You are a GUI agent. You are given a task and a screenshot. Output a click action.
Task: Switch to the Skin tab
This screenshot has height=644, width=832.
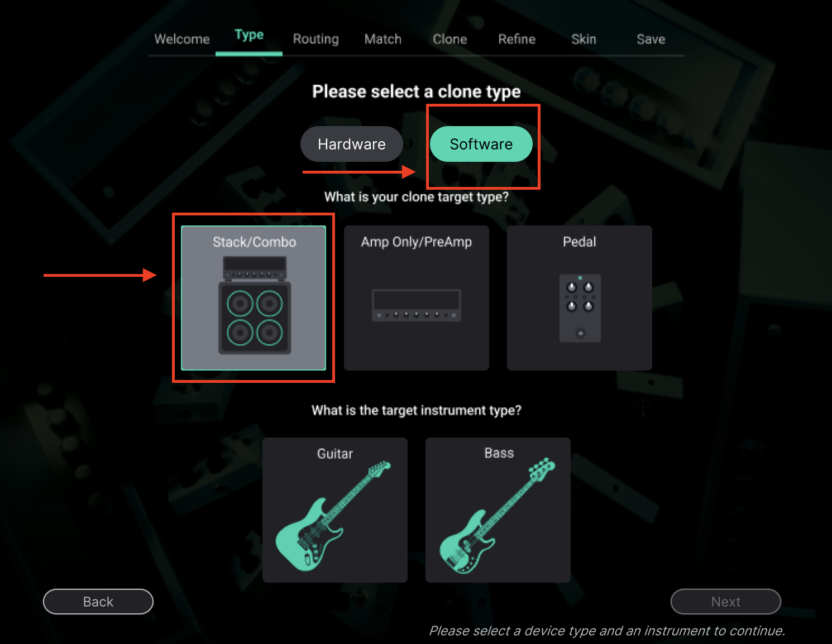pyautogui.click(x=584, y=39)
